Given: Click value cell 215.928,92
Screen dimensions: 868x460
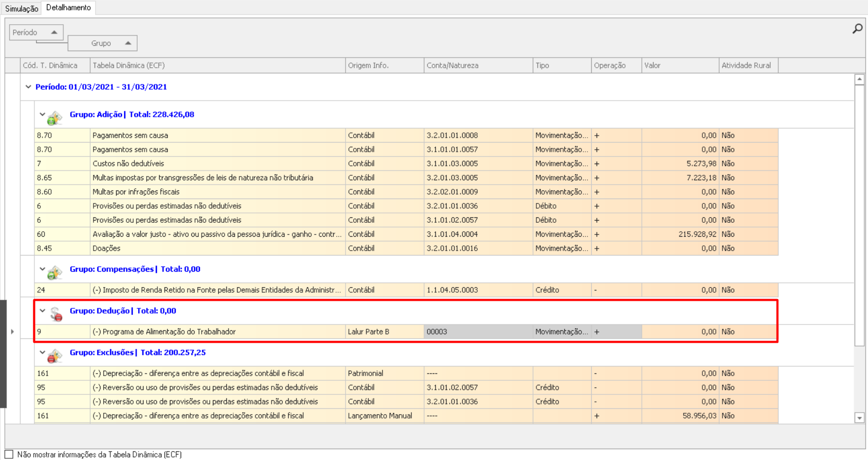Looking at the screenshot, I should pyautogui.click(x=680, y=234).
